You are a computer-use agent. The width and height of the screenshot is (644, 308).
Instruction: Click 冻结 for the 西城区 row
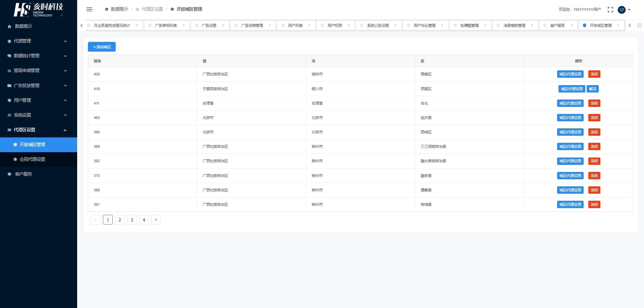(594, 132)
